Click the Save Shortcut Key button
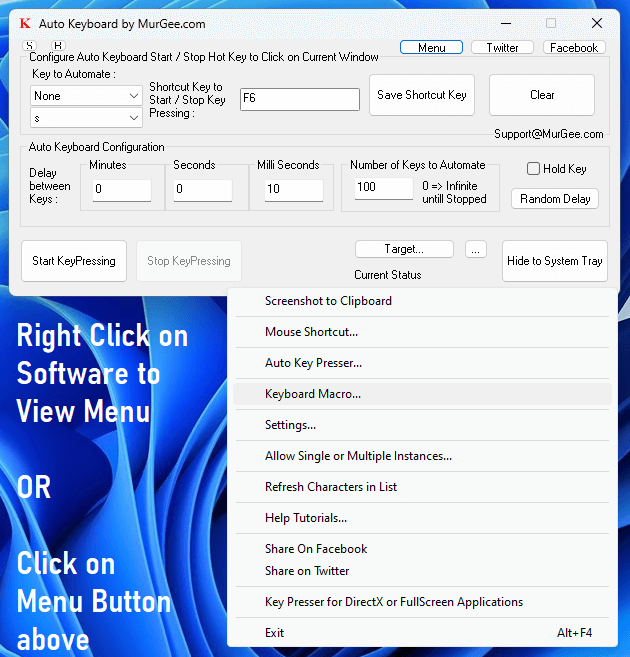 (x=421, y=95)
